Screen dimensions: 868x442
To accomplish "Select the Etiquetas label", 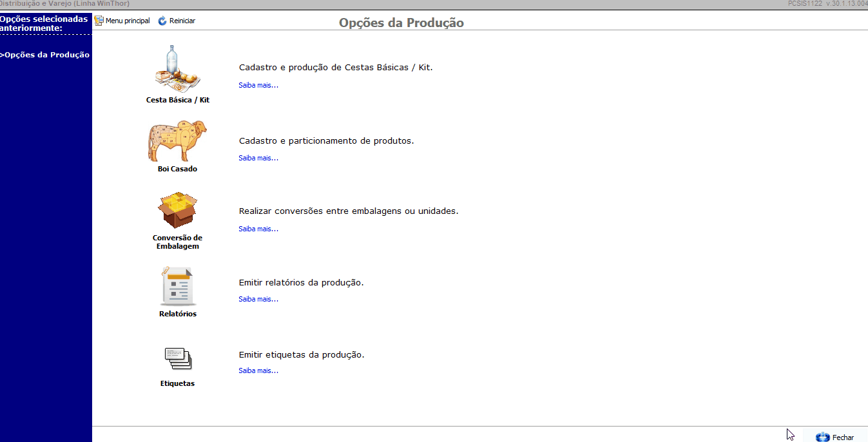I will coord(177,384).
